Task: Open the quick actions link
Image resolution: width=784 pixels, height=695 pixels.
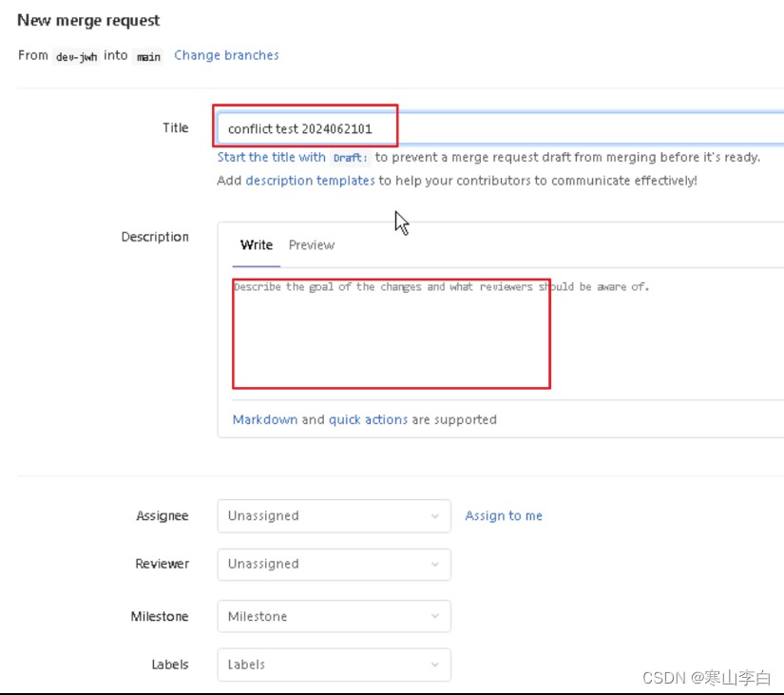Action: tap(368, 419)
